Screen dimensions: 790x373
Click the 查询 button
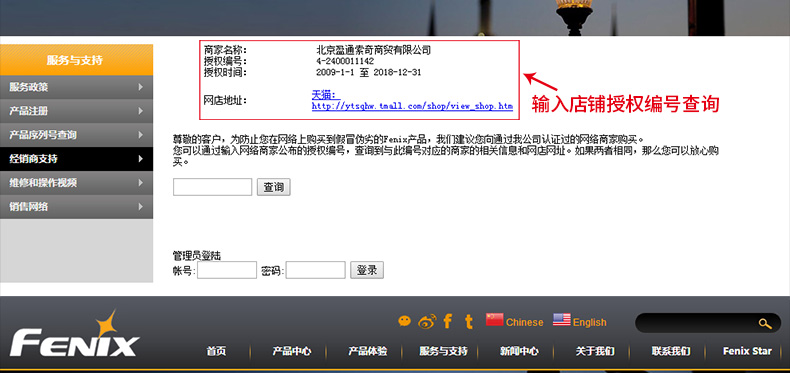274,187
